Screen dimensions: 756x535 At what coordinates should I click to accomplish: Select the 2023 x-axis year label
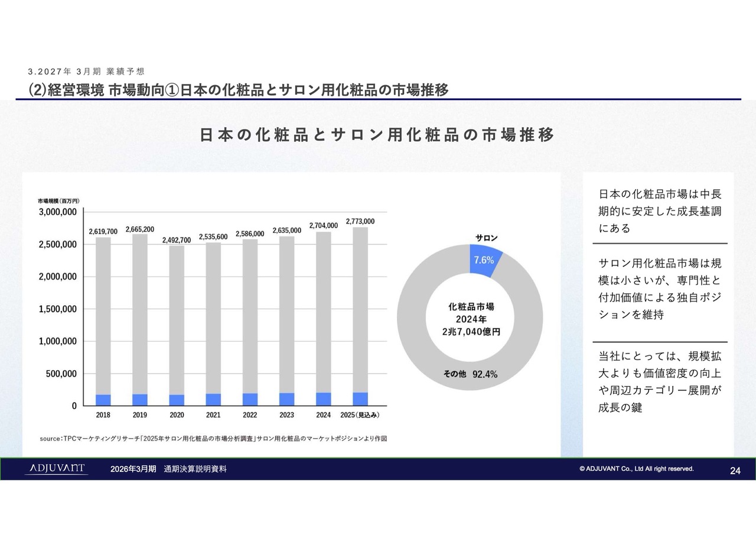286,415
